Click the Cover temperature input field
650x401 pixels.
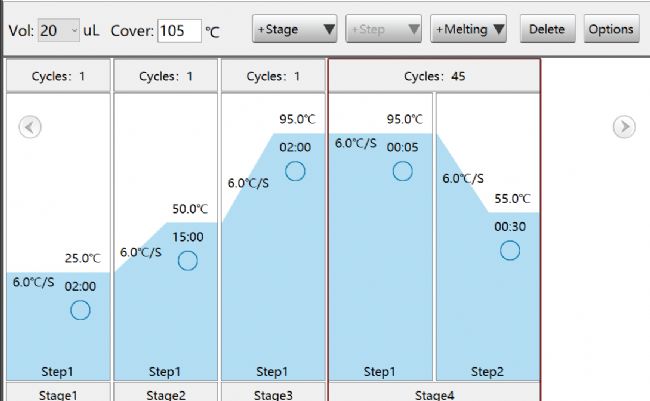[x=178, y=30]
